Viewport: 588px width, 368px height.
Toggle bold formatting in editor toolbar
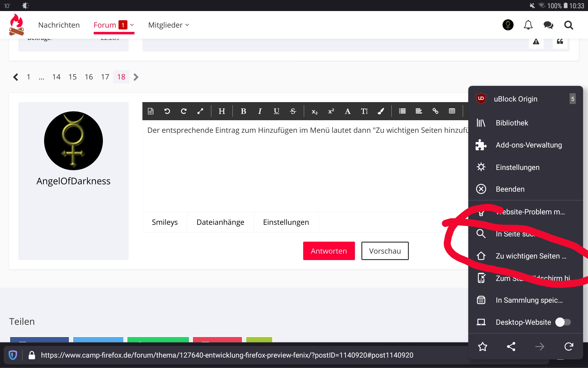(x=243, y=111)
